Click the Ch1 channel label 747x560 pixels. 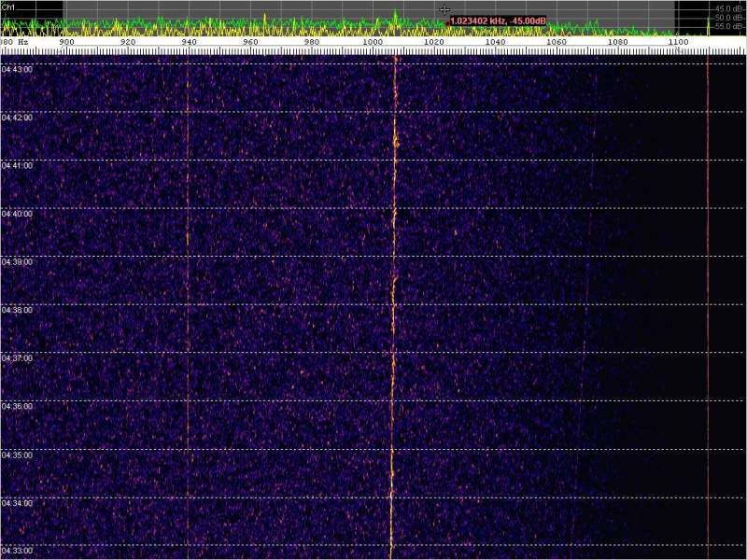(8, 6)
